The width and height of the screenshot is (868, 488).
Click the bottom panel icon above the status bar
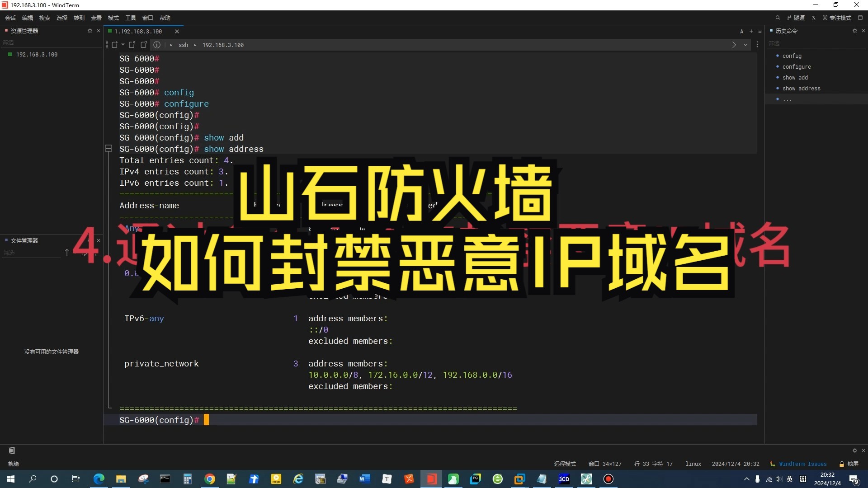click(12, 450)
